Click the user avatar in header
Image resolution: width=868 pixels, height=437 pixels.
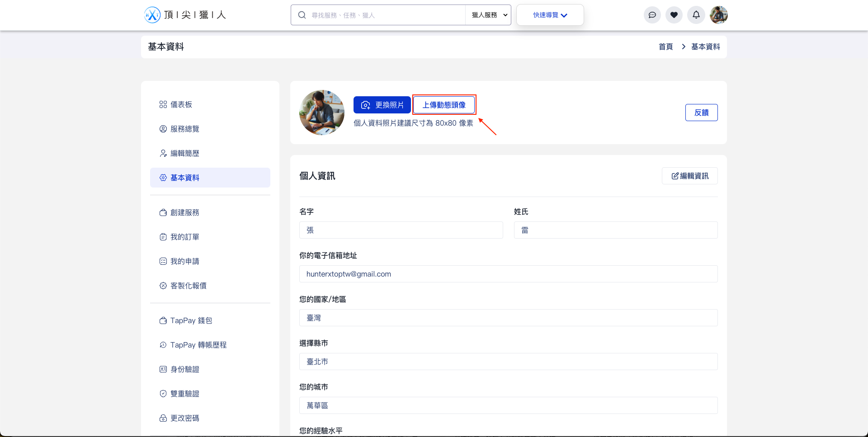click(x=718, y=15)
